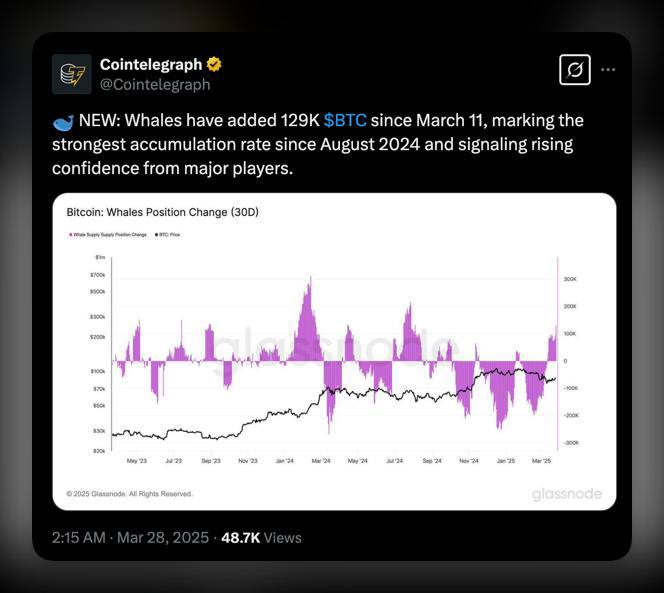Click the Cointelegraph display name

[x=151, y=64]
